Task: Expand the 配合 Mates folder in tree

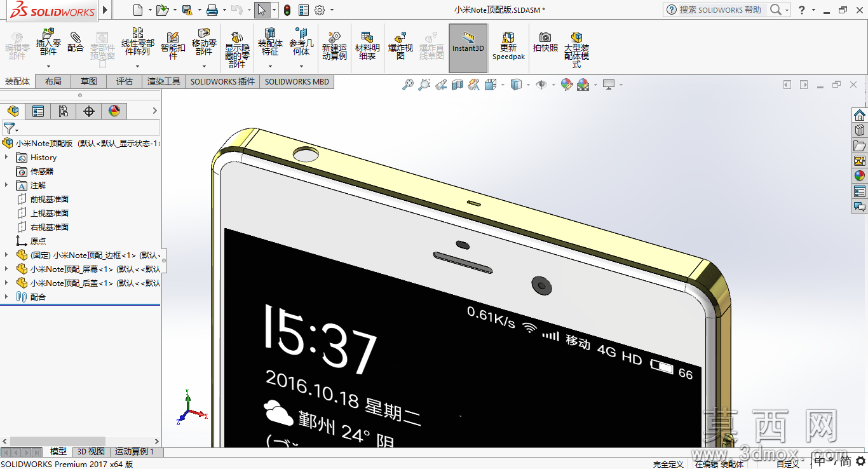Action: point(6,297)
